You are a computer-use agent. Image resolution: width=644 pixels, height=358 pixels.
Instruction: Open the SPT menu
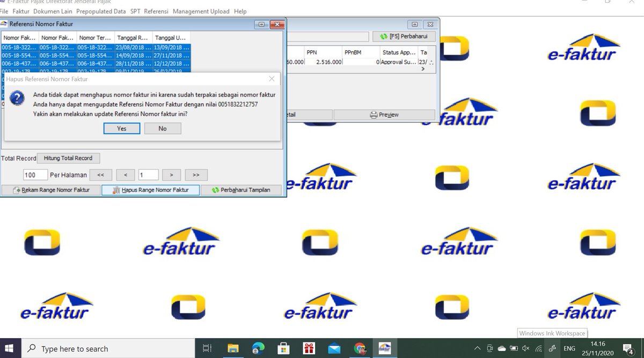tap(135, 11)
